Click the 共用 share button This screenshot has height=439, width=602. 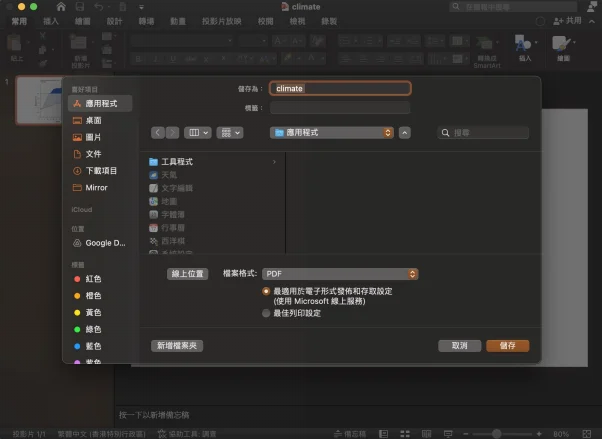coord(567,21)
